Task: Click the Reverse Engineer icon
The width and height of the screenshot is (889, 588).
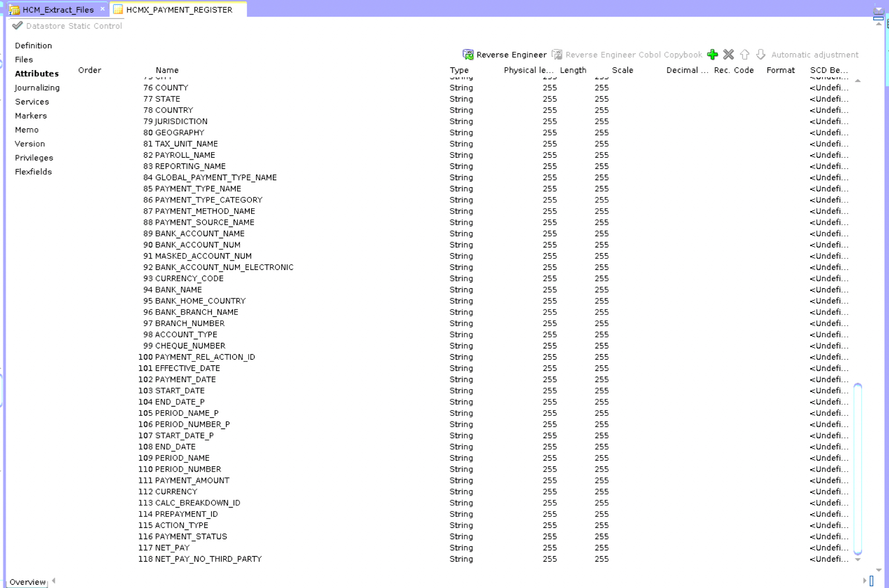Action: click(468, 55)
